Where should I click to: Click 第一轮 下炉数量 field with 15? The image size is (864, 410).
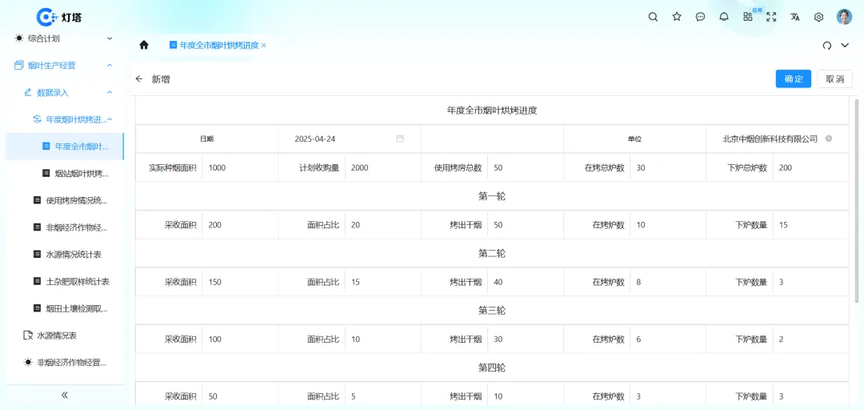(811, 225)
